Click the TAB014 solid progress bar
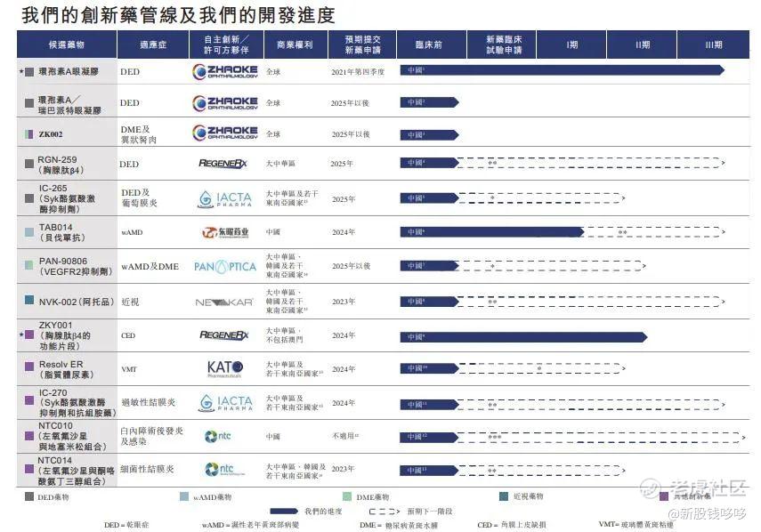The image size is (761, 532). pyautogui.click(x=492, y=232)
